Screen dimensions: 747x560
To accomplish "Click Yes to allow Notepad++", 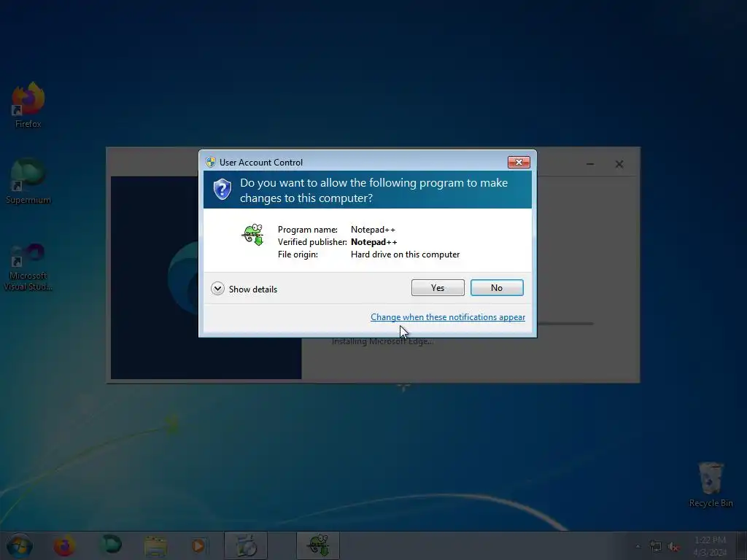I will 438,287.
